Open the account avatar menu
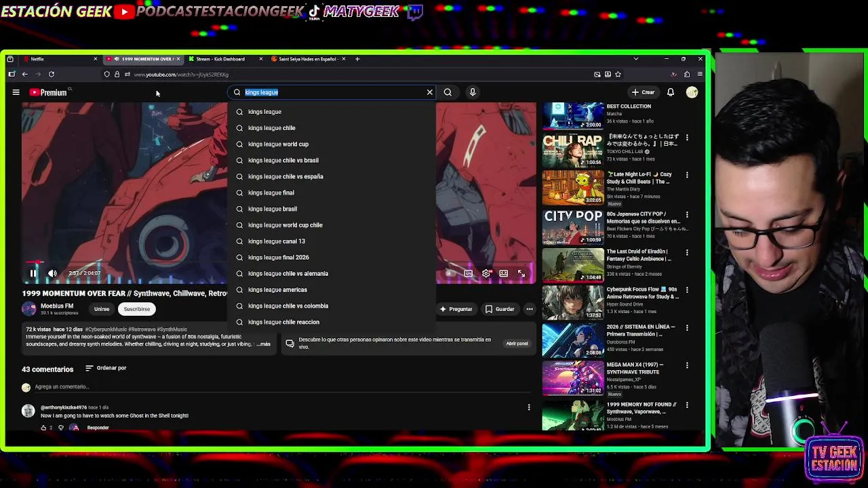This screenshot has height=488, width=868. (692, 92)
